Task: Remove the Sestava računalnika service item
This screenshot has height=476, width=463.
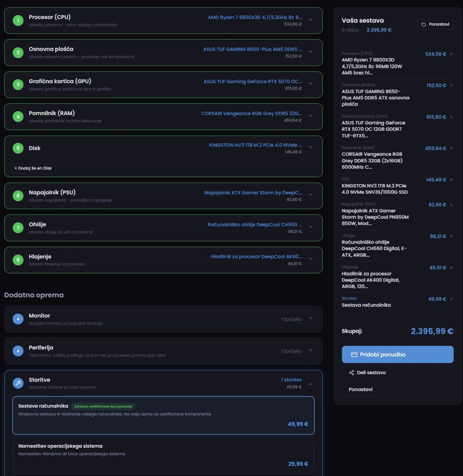Action: (451, 299)
